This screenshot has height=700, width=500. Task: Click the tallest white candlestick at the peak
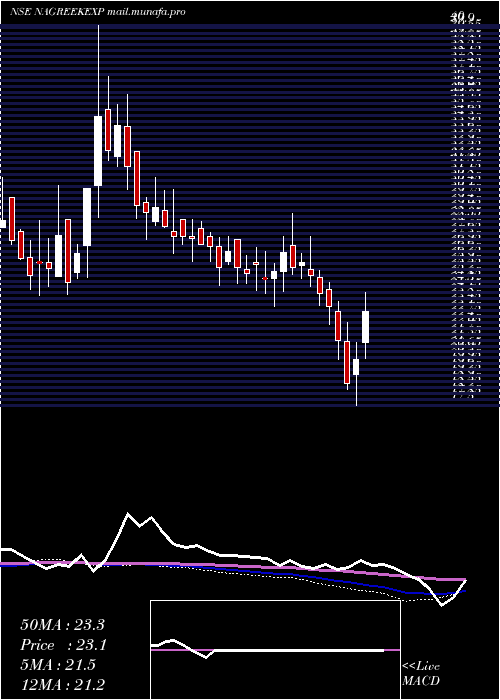pyautogui.click(x=98, y=151)
